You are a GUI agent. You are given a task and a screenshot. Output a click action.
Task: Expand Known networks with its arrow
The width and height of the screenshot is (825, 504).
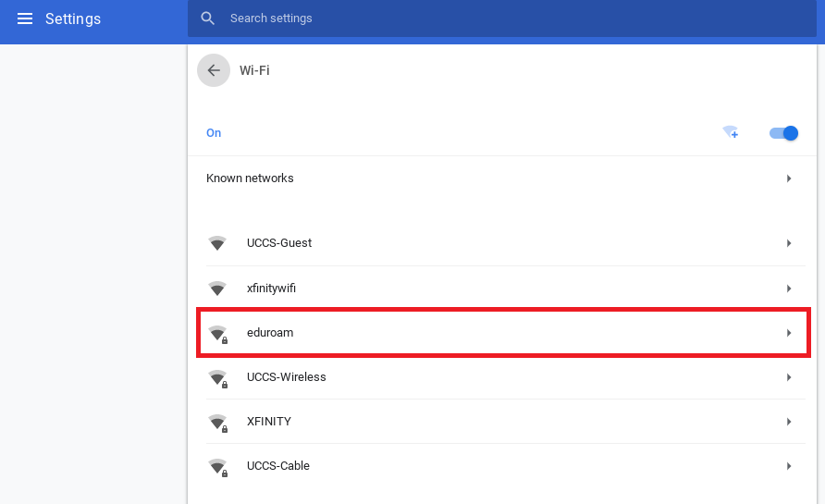pyautogui.click(x=789, y=178)
